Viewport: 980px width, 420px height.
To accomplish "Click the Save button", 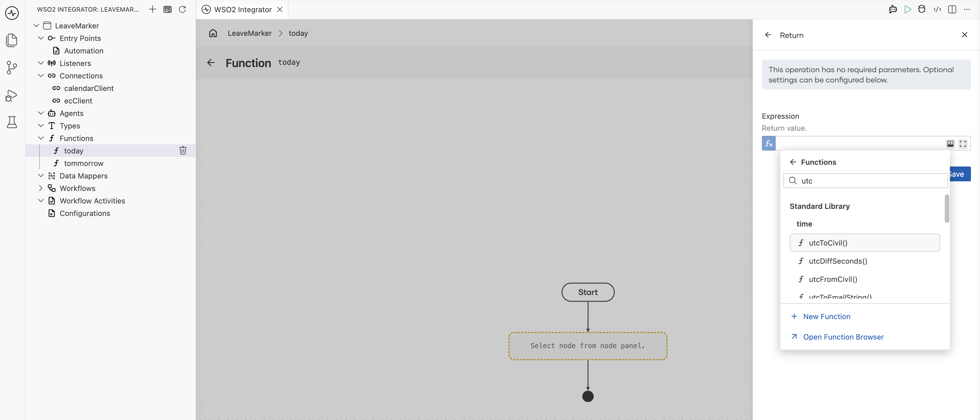I will click(x=960, y=174).
